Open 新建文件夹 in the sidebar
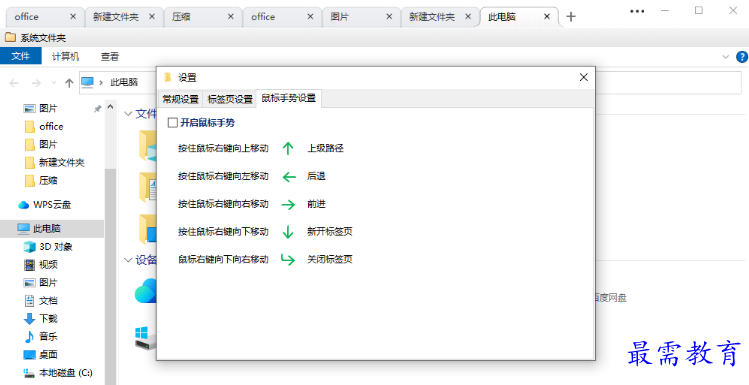This screenshot has height=385, width=749. pyautogui.click(x=54, y=162)
